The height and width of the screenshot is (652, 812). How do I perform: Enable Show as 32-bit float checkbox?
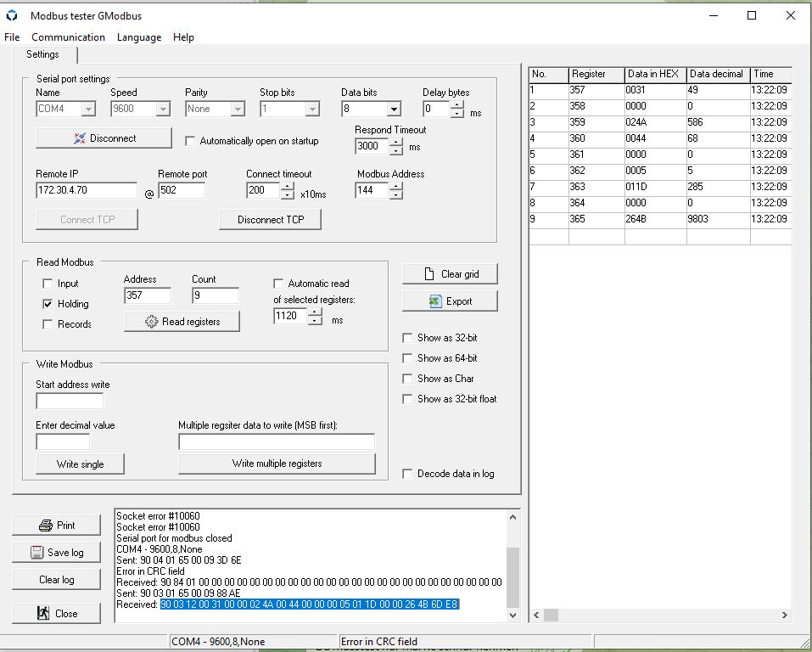click(407, 399)
